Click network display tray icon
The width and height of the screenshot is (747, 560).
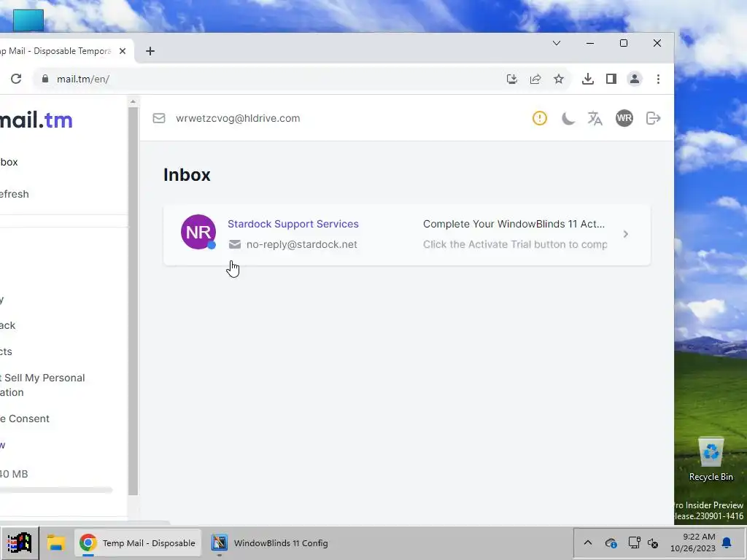point(634,542)
